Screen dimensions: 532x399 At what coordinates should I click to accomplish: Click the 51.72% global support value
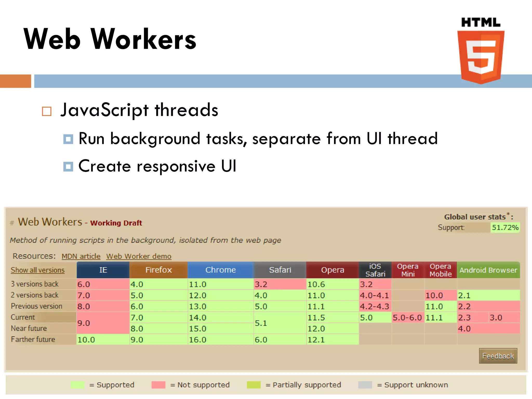tap(505, 228)
